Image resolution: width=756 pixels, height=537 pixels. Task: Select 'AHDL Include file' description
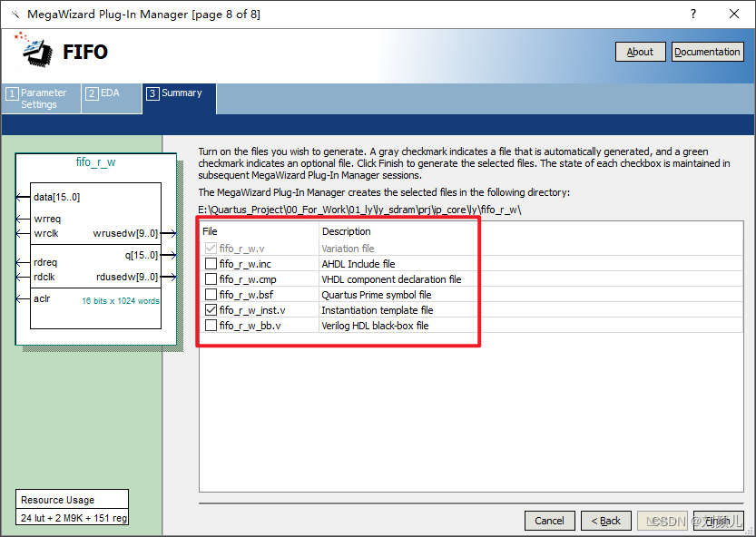tap(358, 264)
